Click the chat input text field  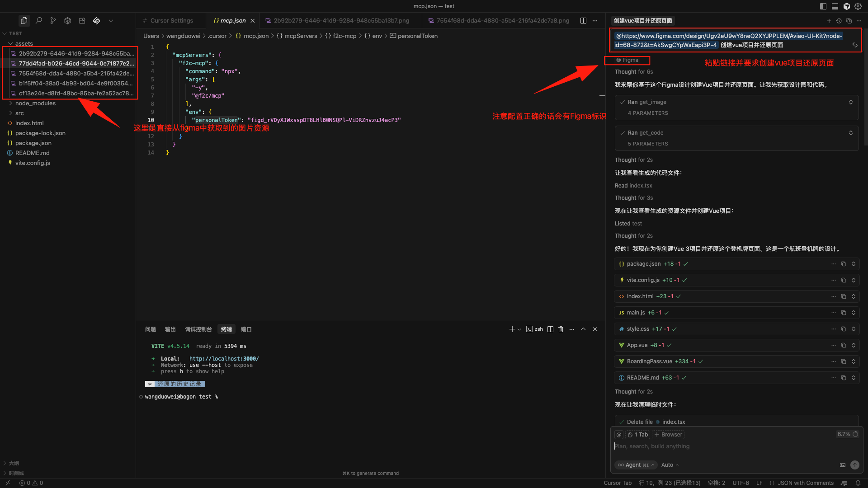click(x=732, y=446)
